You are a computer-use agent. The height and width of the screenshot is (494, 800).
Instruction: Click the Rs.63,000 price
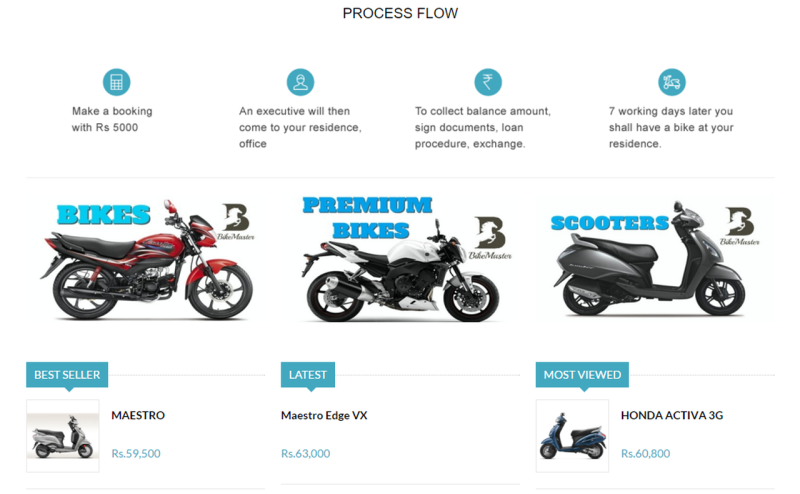[x=306, y=453]
